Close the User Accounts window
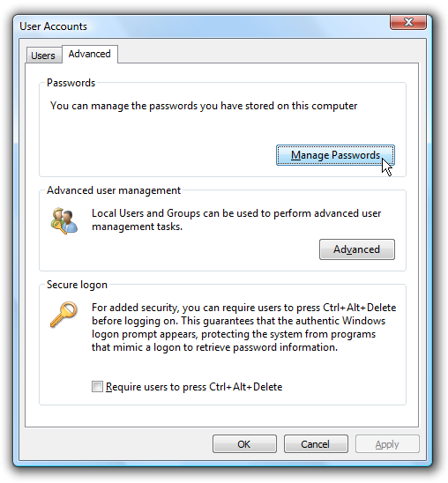Viewport: 448px width, 483px height. tap(408, 22)
